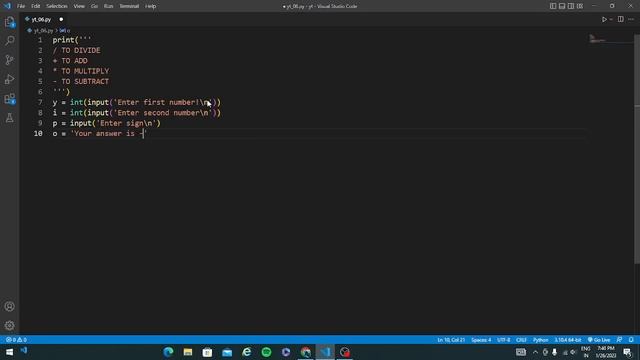640x360 pixels.
Task: Open the View menu
Action: point(79,6)
